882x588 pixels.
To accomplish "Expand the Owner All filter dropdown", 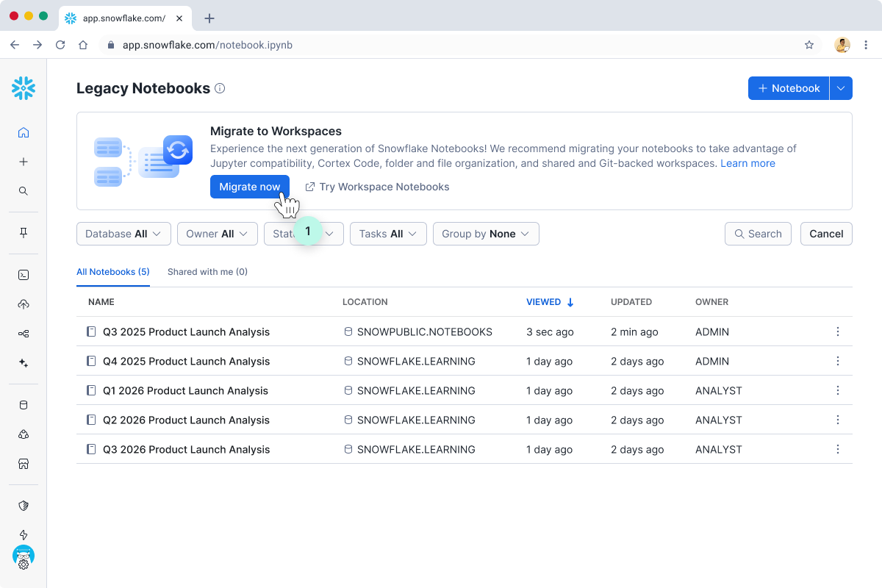I will pos(218,234).
